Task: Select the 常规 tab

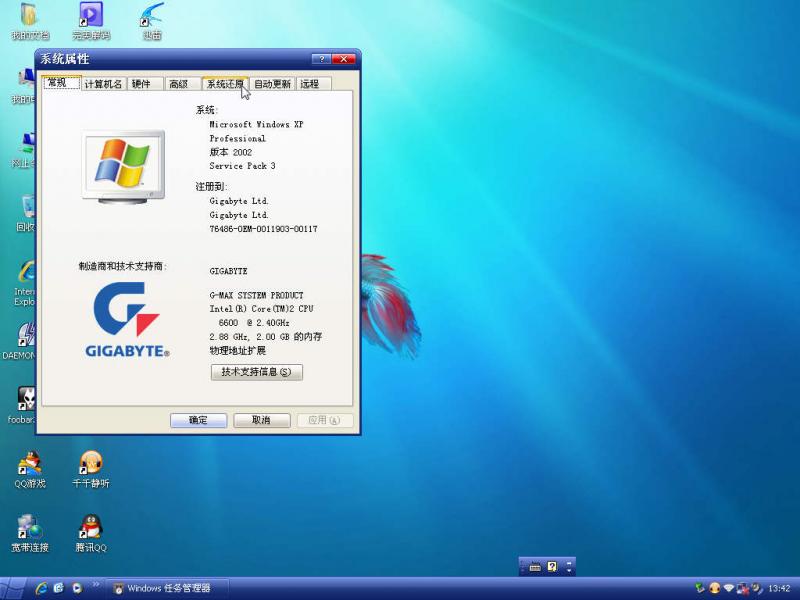Action: click(62, 83)
